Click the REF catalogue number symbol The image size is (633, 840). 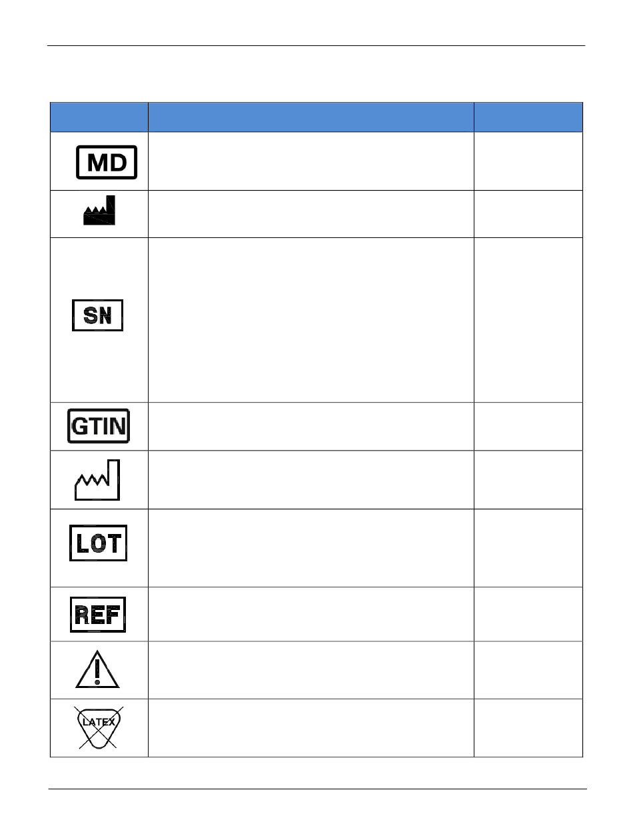point(98,614)
